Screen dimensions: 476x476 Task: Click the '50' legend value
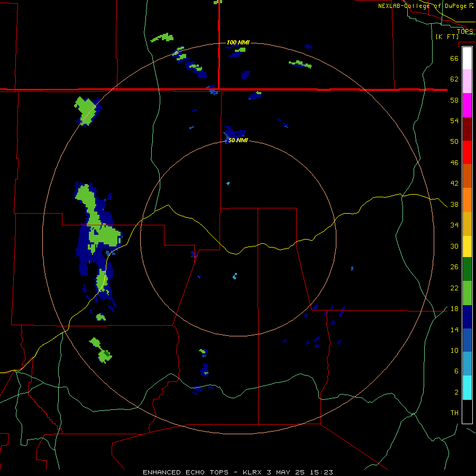pyautogui.click(x=454, y=142)
